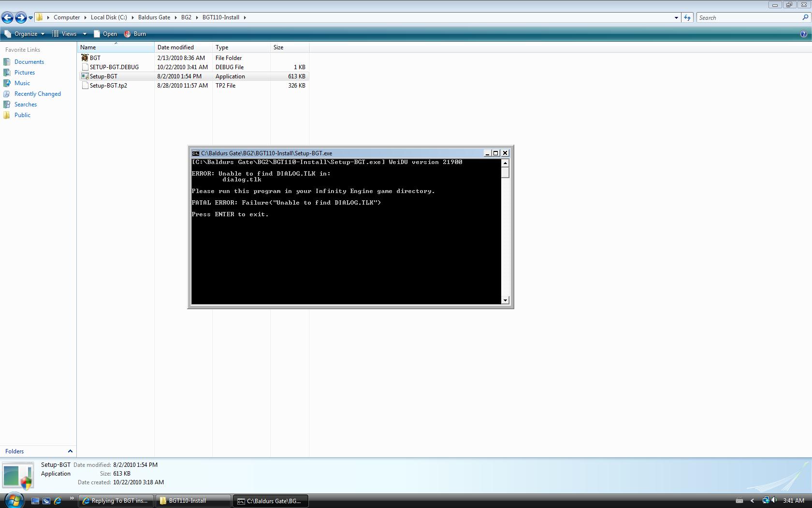Open Music favorite link
This screenshot has width=812, height=508.
[x=22, y=83]
